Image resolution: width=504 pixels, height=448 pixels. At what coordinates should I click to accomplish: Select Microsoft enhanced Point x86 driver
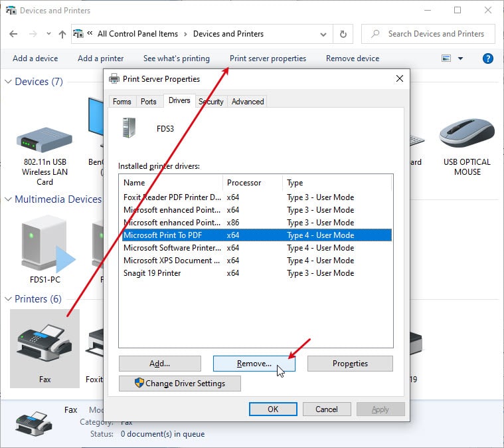257,223
